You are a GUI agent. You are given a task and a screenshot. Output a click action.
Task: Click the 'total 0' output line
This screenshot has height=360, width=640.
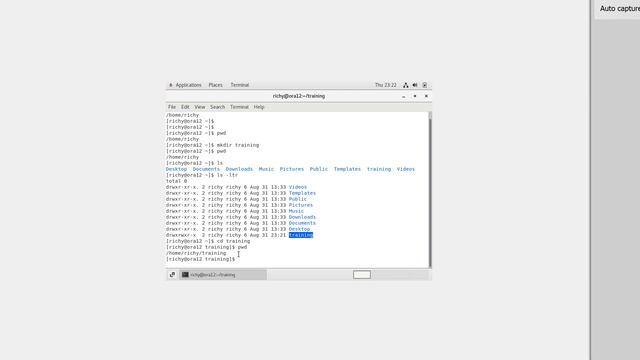coord(176,181)
